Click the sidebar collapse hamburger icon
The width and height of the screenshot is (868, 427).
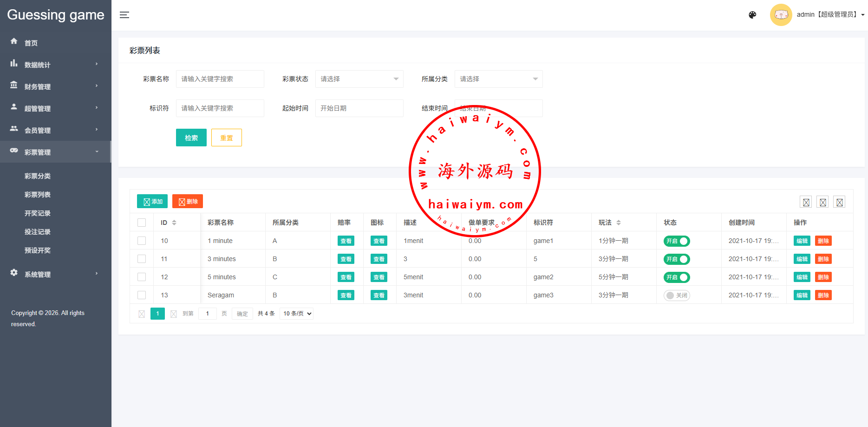pos(124,15)
